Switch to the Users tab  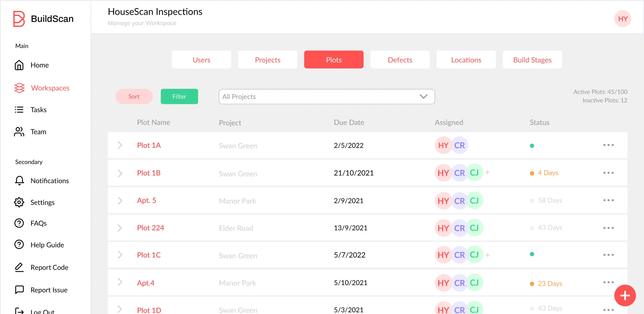coord(201,60)
